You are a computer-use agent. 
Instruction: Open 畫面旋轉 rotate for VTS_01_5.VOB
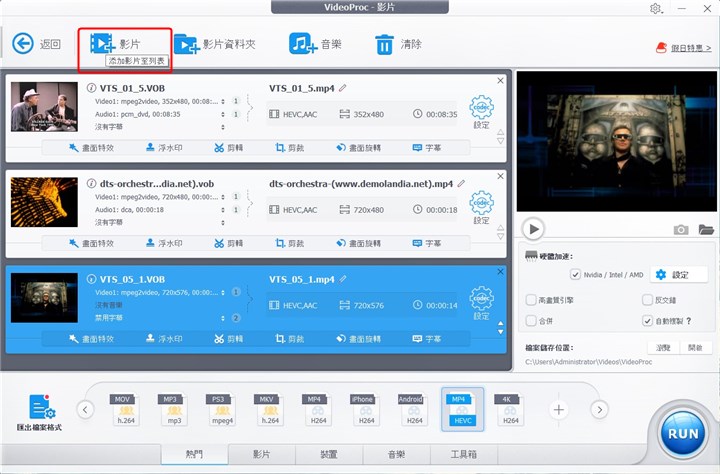(359, 148)
